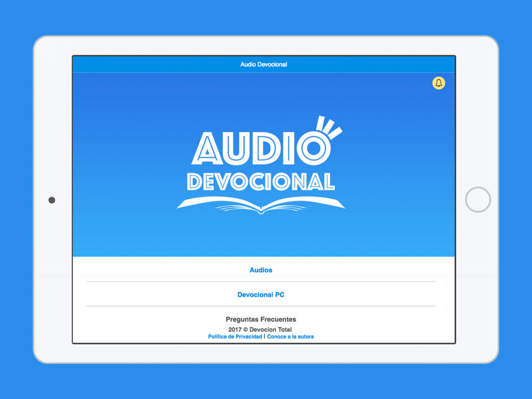Tap the 2017 © Devocion Total text

[x=260, y=329]
